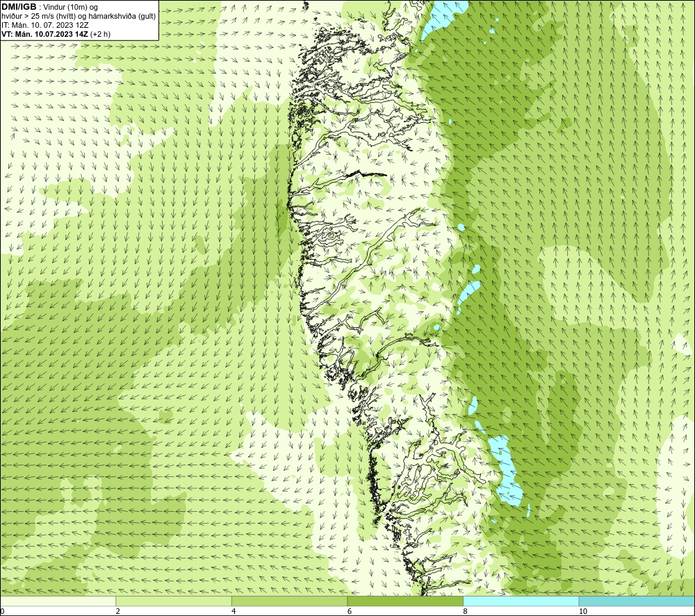695x616 pixels.
Task: Click the 4–6 m/s green color band
Action: 289,601
